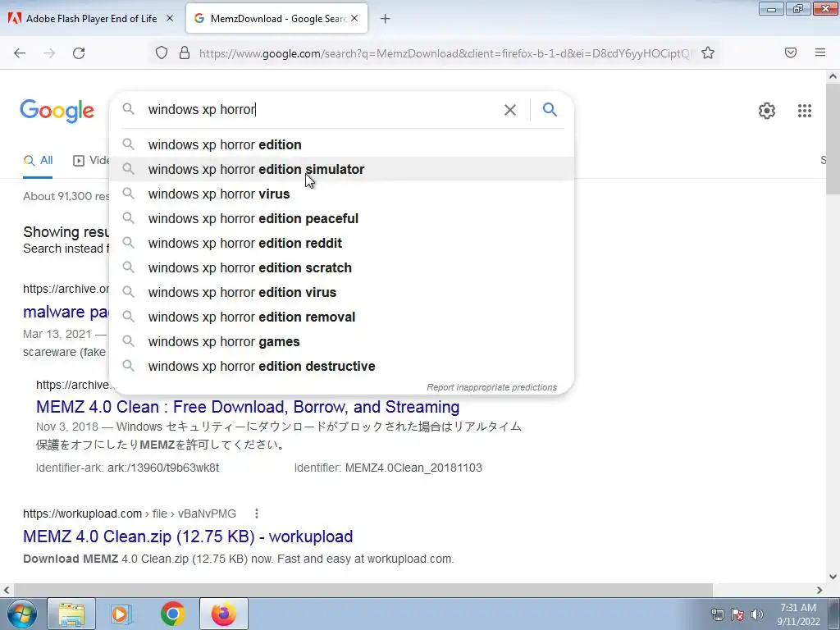Switch to the Adobe Flash Player End of Life tab
Screen dimensions: 840x630
click(91, 19)
